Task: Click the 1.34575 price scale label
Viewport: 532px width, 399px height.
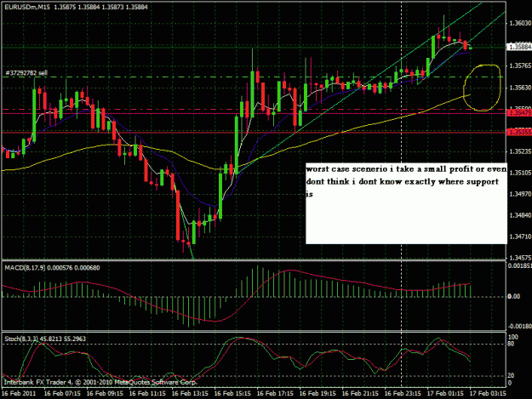Action: [x=520, y=258]
